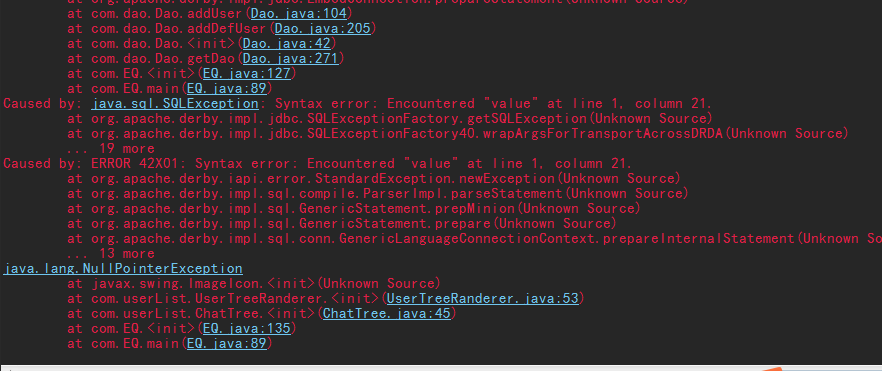
Task: Click the java.lang.NullPointerException link
Action: [123, 268]
